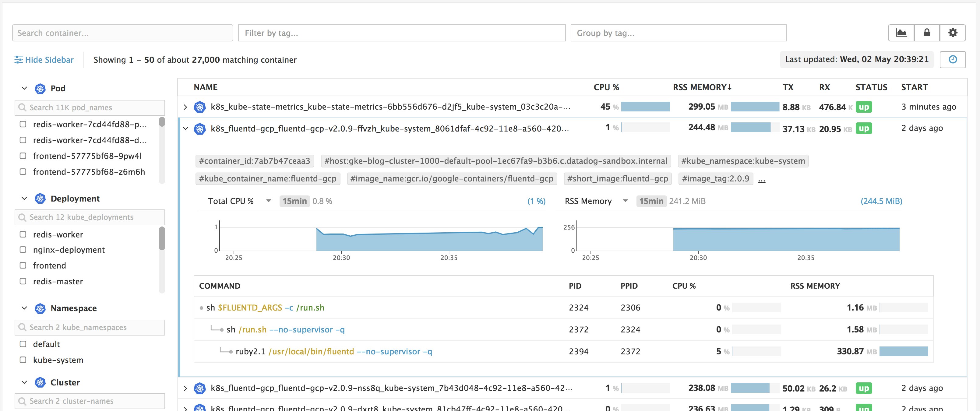Click the sliders icon next to Hide Sidebar

[x=19, y=59]
